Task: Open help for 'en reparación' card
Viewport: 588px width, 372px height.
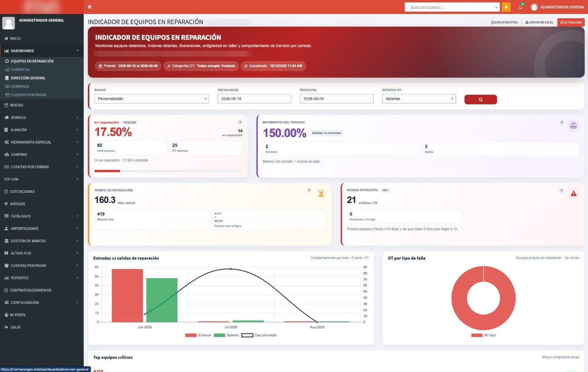Action: click(240, 123)
